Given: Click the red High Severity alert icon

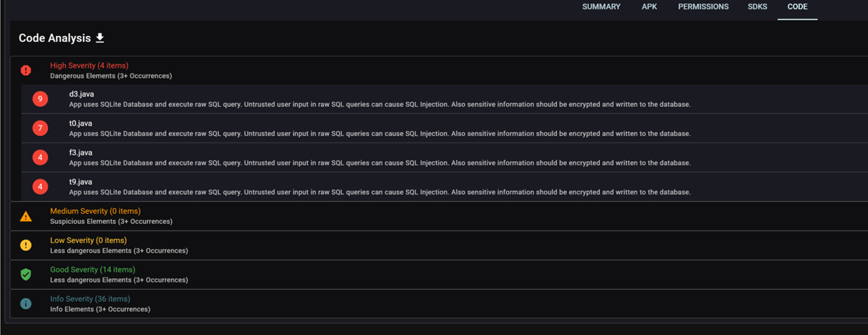Looking at the screenshot, I should point(26,70).
